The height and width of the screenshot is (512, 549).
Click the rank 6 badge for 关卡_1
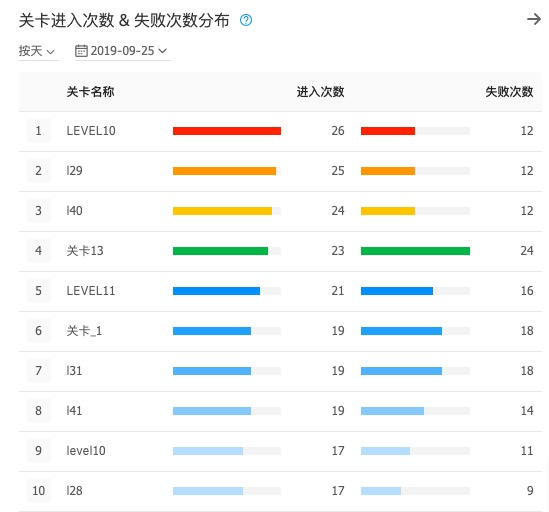39,331
